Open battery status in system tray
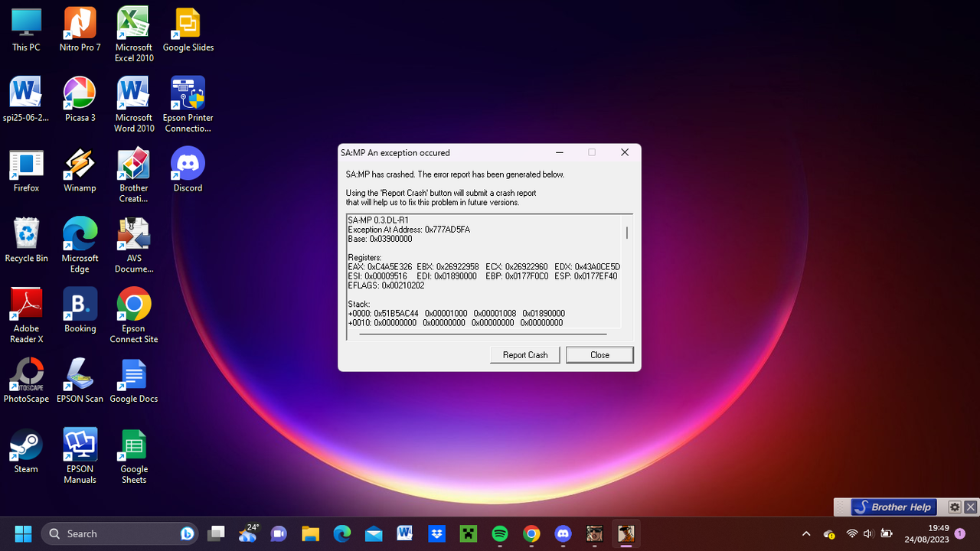980x551 pixels. [887, 533]
